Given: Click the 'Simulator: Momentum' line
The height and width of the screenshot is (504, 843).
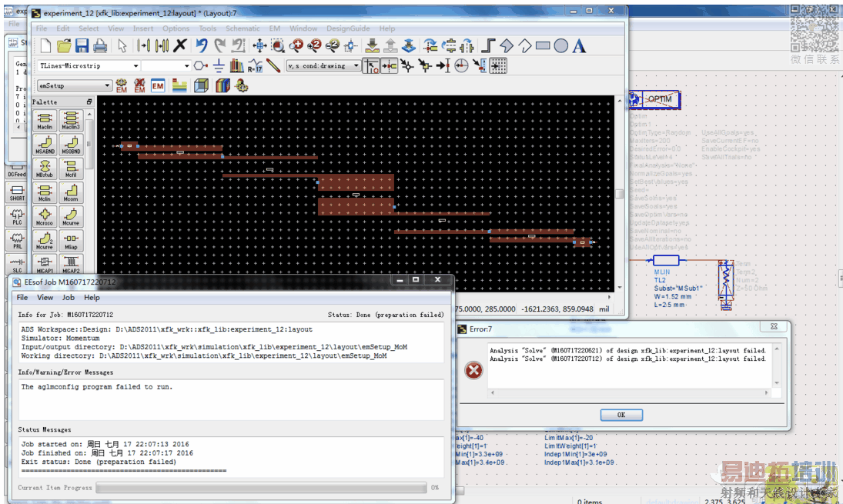Looking at the screenshot, I should pyautogui.click(x=60, y=338).
